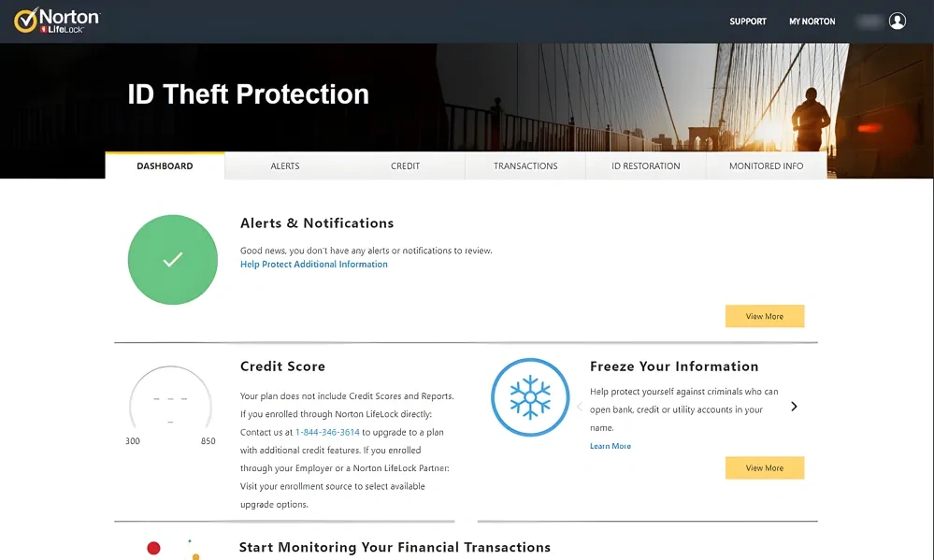Open My Norton in the header

[812, 22]
